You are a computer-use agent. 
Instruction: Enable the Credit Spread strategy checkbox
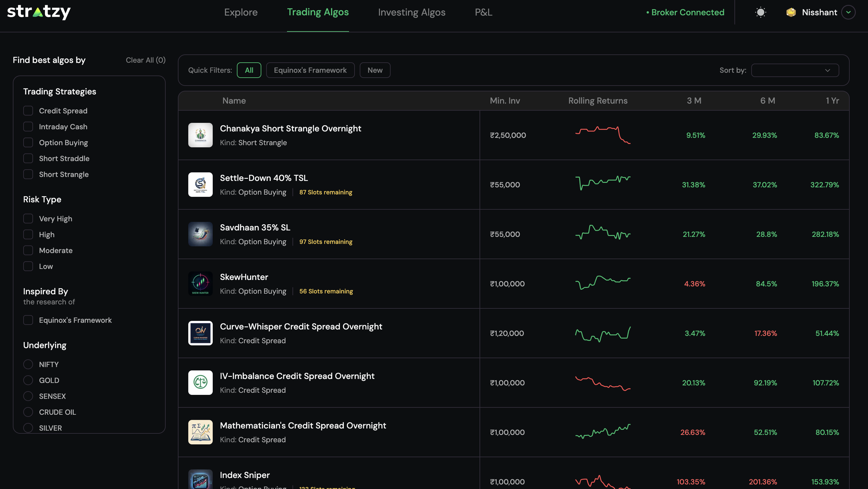28,111
